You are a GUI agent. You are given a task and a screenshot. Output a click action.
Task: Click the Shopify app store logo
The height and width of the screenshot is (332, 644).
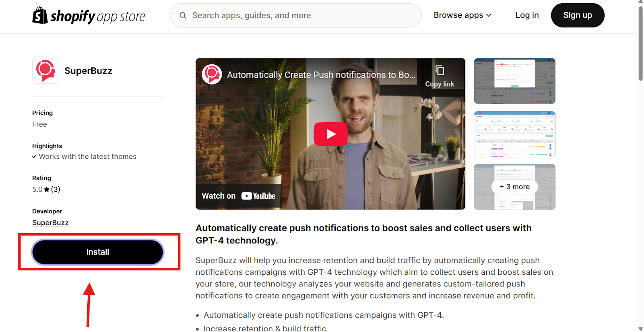tap(89, 16)
